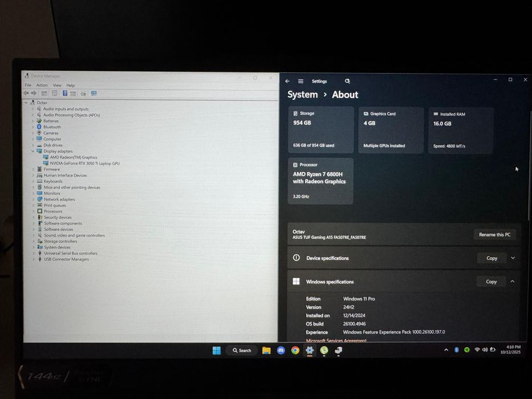Open Discord from the taskbar

281,351
